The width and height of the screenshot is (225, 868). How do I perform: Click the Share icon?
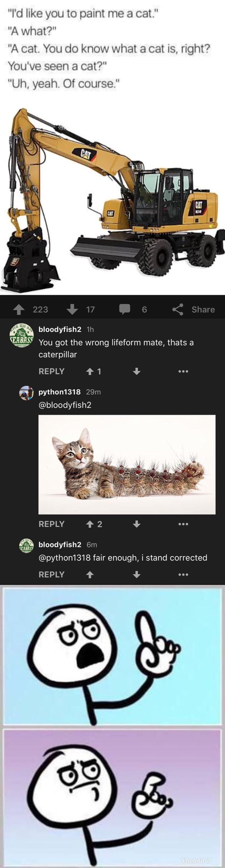[178, 310]
